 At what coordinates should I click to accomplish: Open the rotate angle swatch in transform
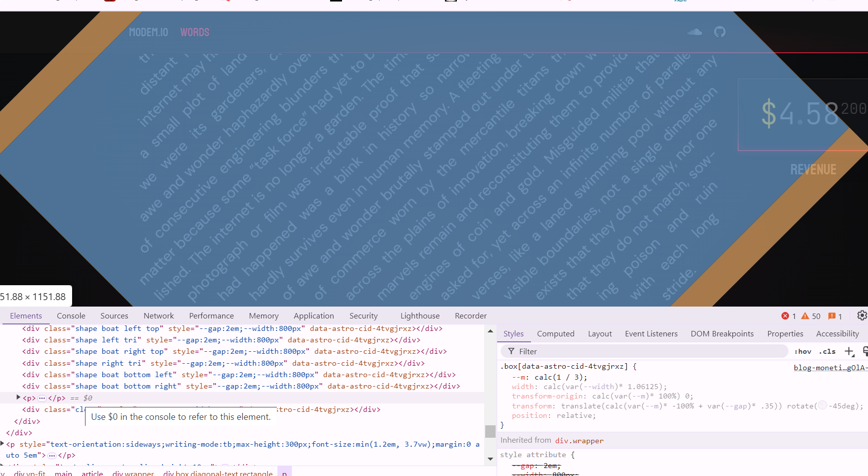822,406
